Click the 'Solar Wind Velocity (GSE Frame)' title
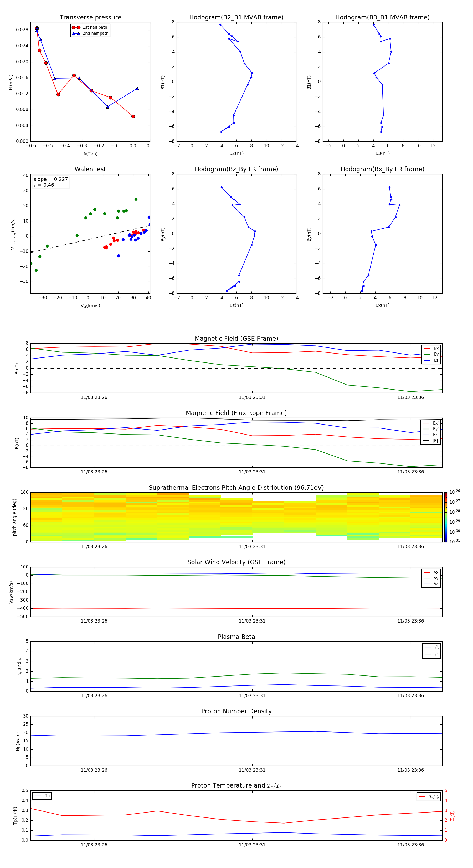473x868 pixels. point(236,562)
